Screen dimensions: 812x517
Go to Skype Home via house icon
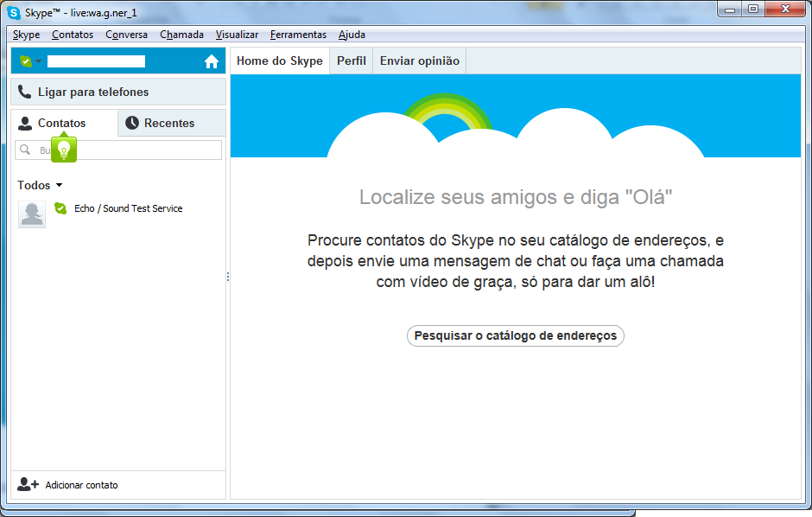[212, 61]
